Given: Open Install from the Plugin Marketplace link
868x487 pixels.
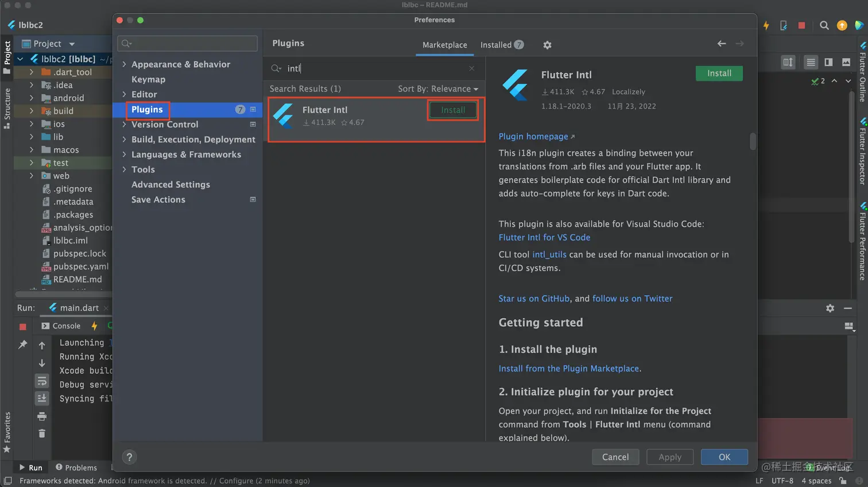Looking at the screenshot, I should coord(568,369).
